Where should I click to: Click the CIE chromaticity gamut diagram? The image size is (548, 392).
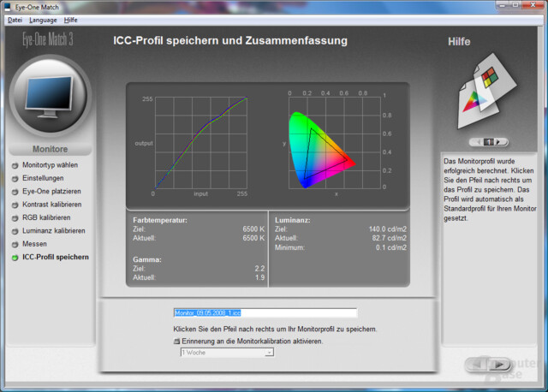point(335,143)
